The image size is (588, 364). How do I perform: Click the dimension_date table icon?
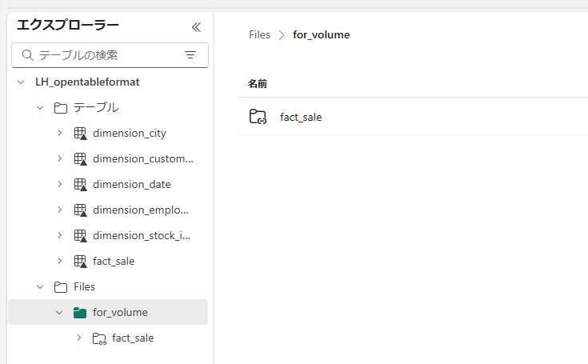80,185
